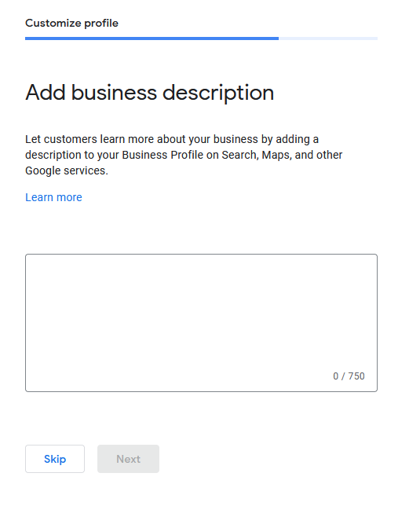420x517 pixels.
Task: Click the blank area between Skip and Next
Action: (x=91, y=459)
